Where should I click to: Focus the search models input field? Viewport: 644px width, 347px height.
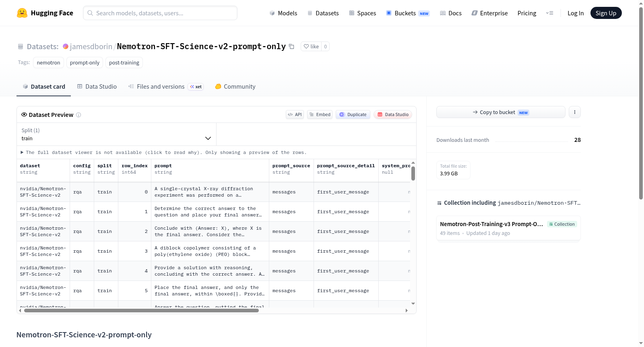pos(160,13)
